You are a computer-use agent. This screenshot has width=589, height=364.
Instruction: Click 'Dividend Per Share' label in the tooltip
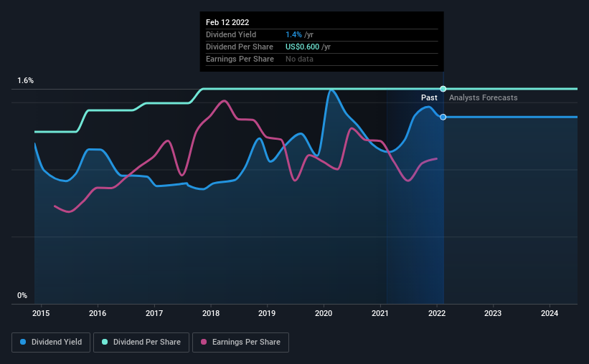coord(240,47)
